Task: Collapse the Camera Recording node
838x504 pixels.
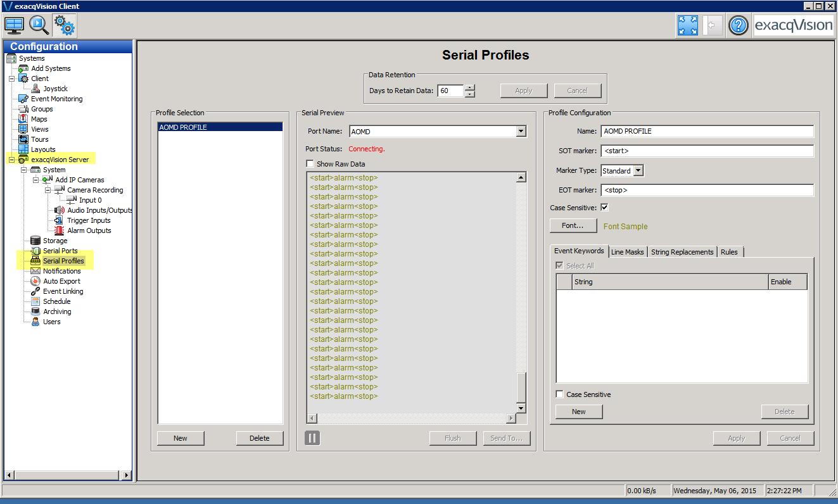Action: click(x=48, y=190)
